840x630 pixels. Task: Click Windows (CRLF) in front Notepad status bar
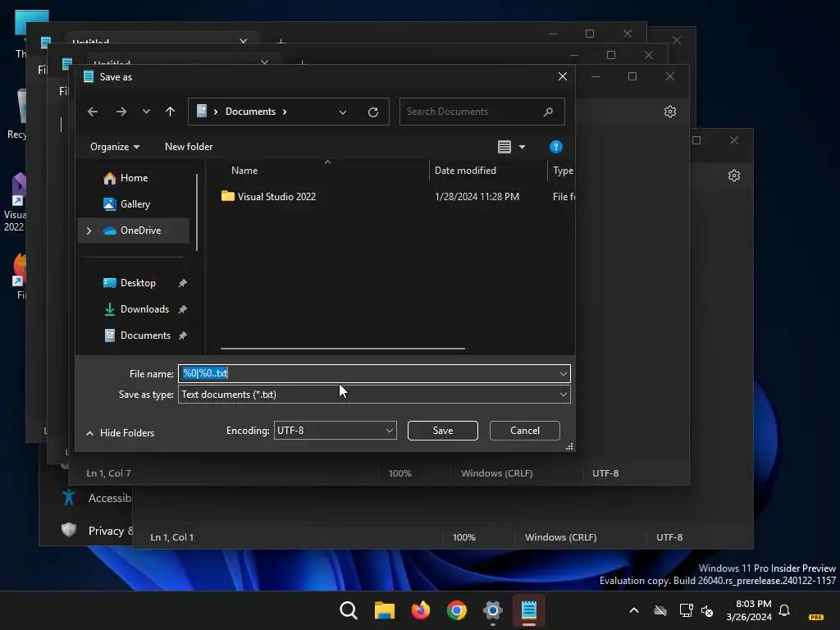[496, 473]
